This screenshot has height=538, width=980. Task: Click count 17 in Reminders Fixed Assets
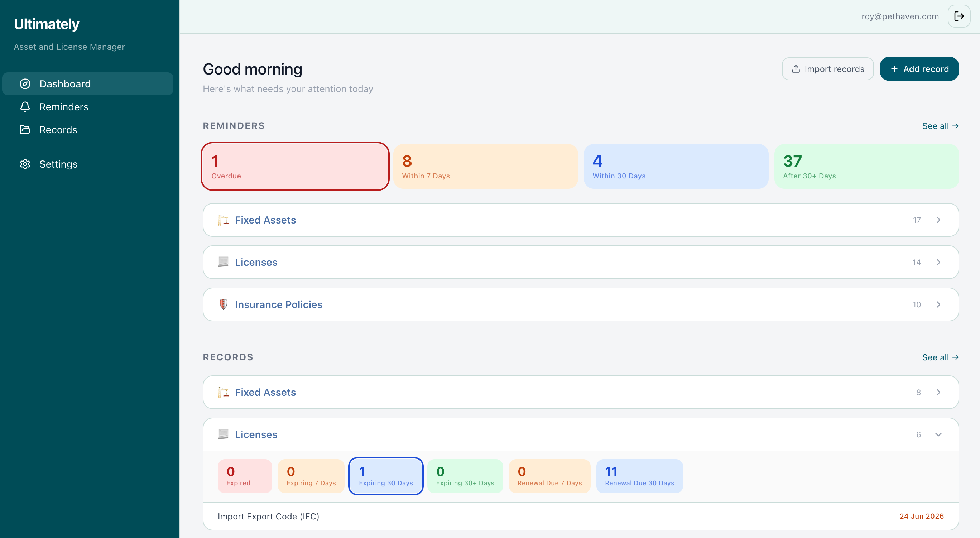coord(917,220)
